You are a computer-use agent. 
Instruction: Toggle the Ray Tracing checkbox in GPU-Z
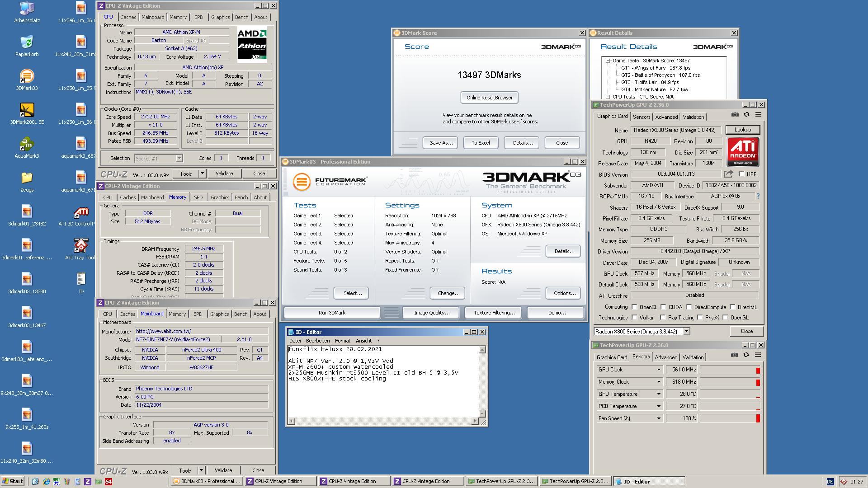tap(663, 318)
